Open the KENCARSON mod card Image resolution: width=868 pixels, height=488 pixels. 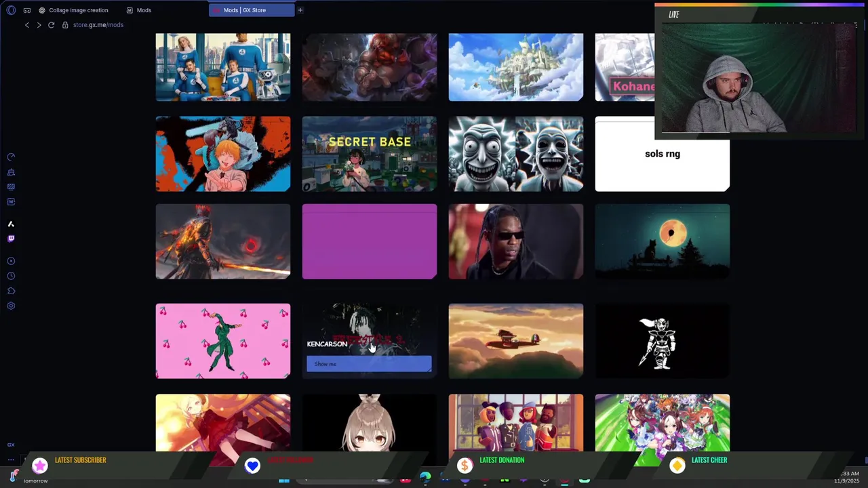pos(370,341)
